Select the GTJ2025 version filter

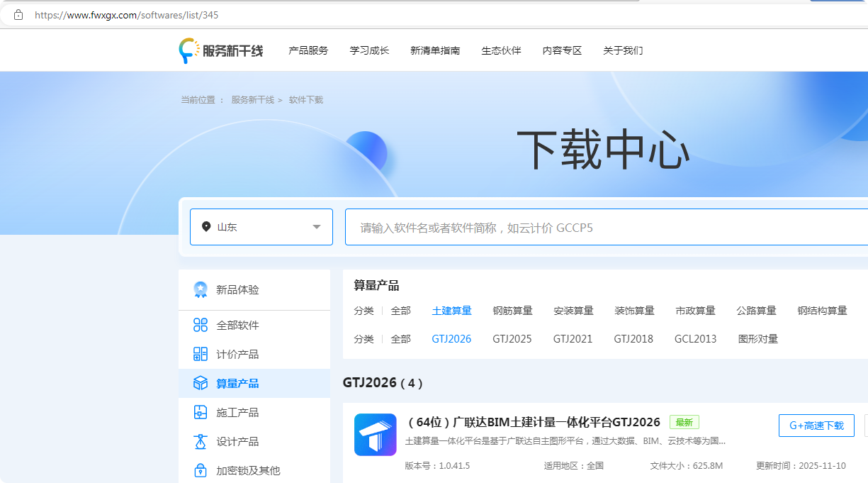(512, 338)
